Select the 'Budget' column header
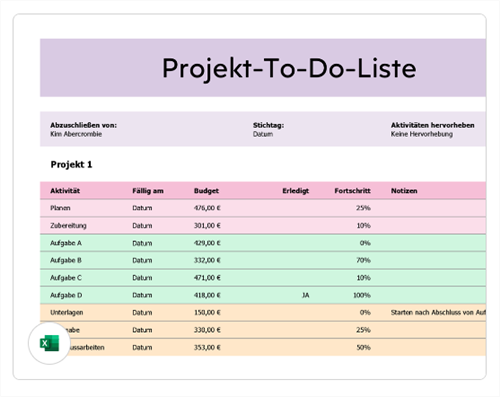 coord(206,191)
